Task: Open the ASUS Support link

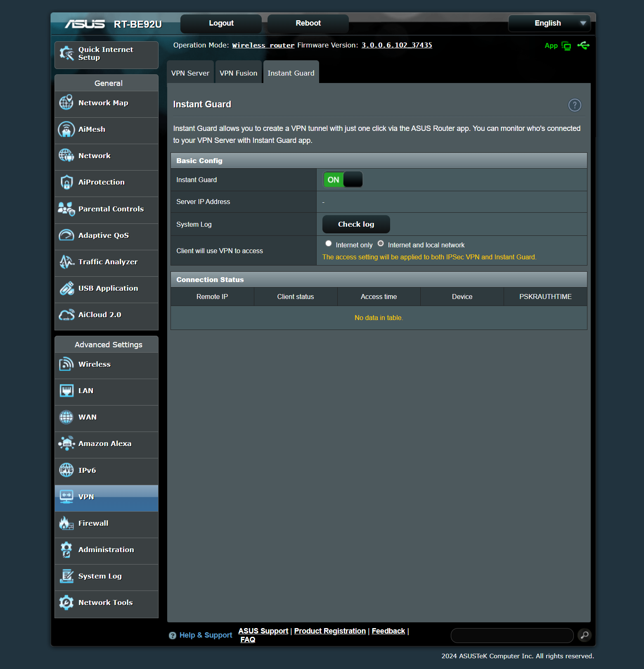Action: (x=263, y=631)
